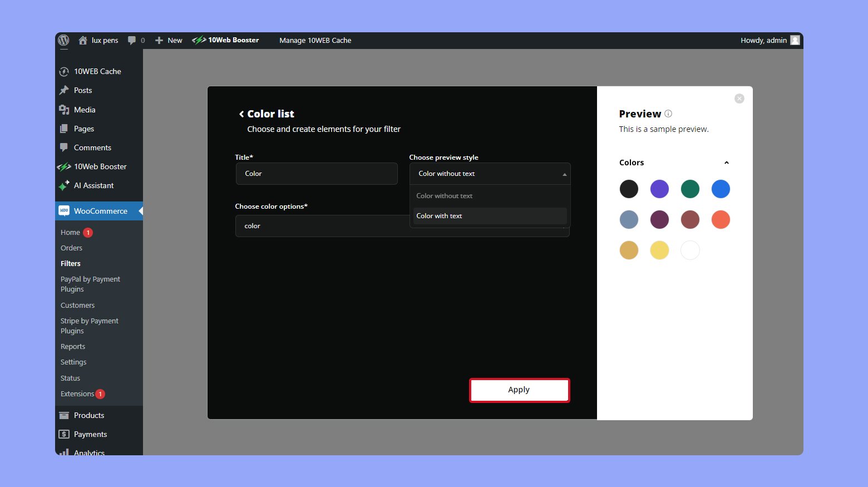The width and height of the screenshot is (868, 487).
Task: Click the Title input field
Action: tap(316, 174)
